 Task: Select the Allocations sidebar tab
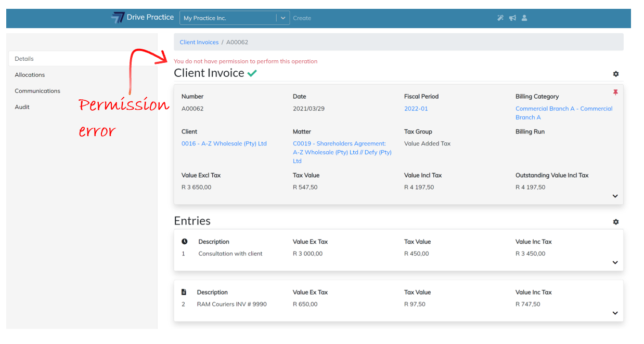click(30, 75)
